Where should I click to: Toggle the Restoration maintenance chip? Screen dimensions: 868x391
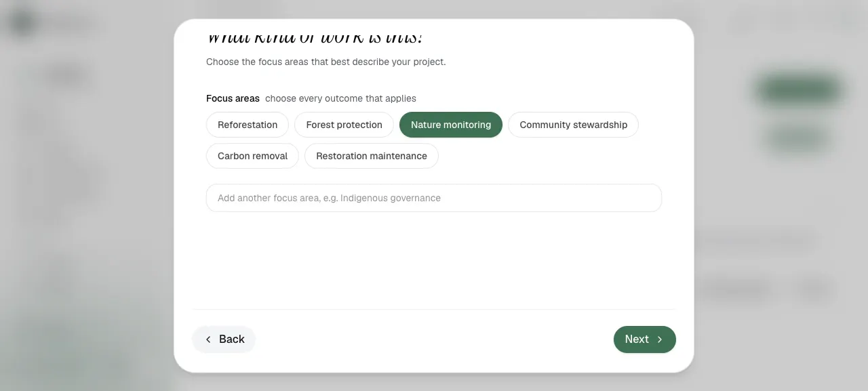tap(372, 156)
